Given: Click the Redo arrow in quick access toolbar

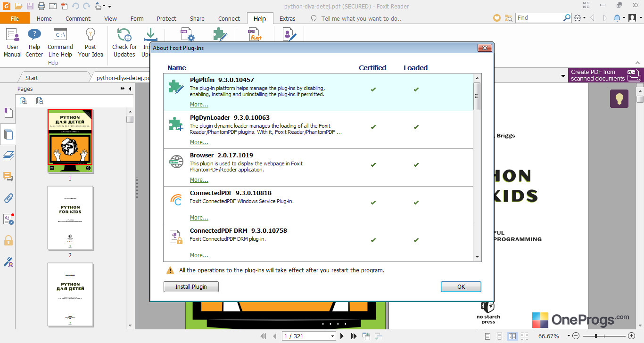Looking at the screenshot, I should pyautogui.click(x=87, y=6).
